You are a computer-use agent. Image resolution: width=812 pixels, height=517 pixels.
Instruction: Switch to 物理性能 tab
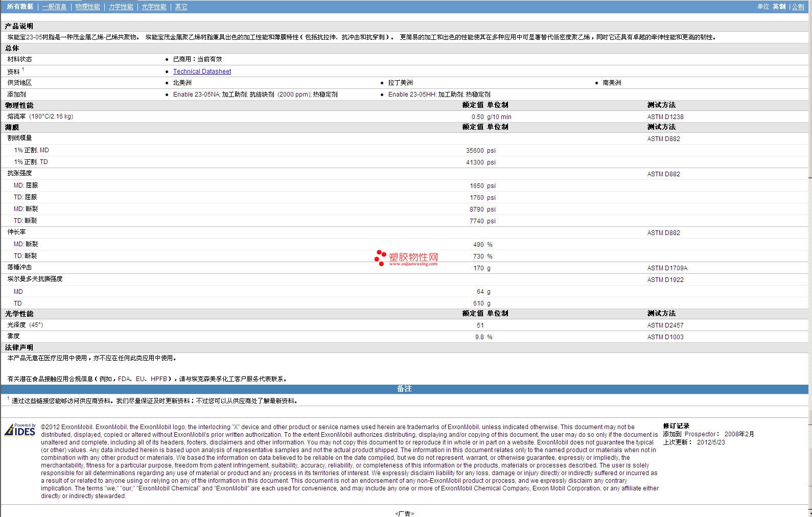pos(87,7)
